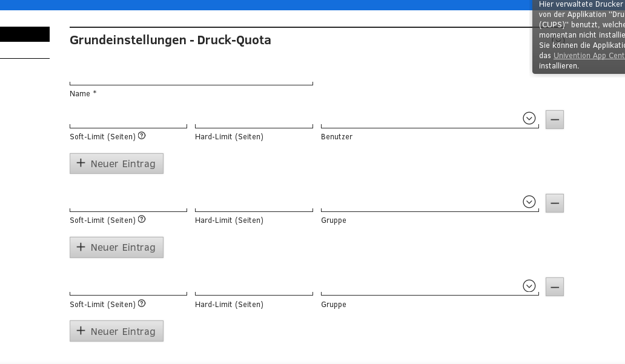
Task: Remove the last Gruppe entry with minus button
Action: pos(554,286)
